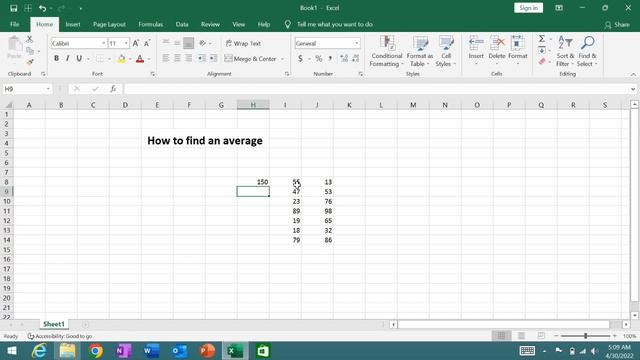640x360 pixels.
Task: Toggle Bold formatting
Action: pos(56,59)
